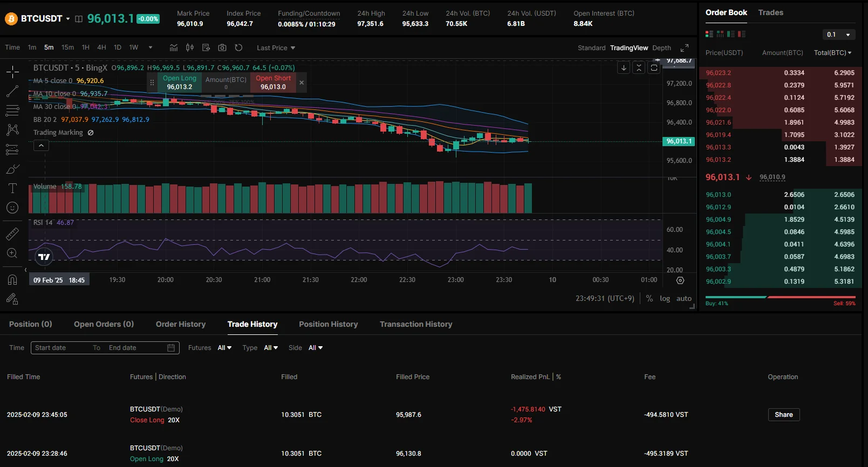Screen dimensions: 868x467
Task: Select the trend line drawing tool
Action: [x=12, y=92]
